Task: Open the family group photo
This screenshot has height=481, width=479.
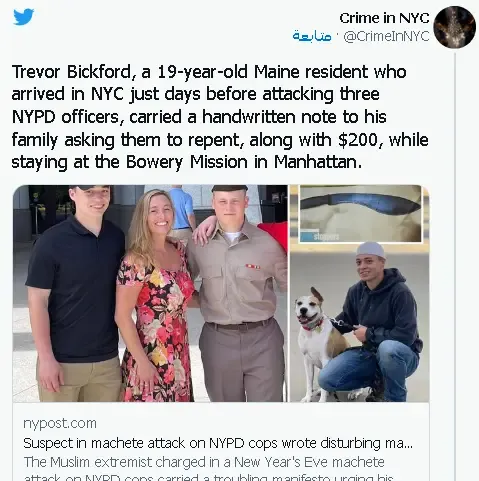Action: pyautogui.click(x=150, y=293)
